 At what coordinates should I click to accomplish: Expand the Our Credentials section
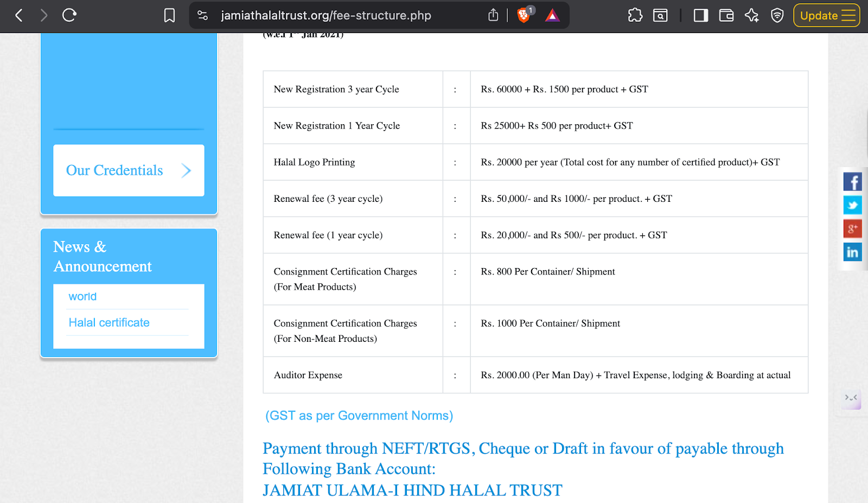(129, 170)
